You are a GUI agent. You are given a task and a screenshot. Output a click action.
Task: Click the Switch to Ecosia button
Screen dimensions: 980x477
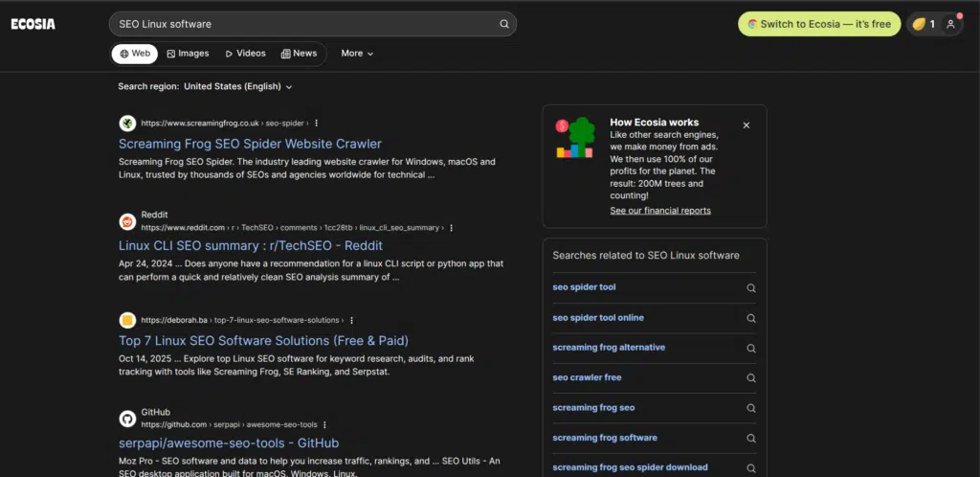[819, 24]
